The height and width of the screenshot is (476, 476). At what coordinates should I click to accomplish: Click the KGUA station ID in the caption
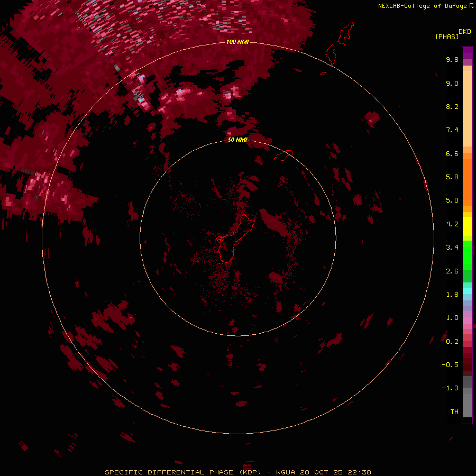[286, 472]
